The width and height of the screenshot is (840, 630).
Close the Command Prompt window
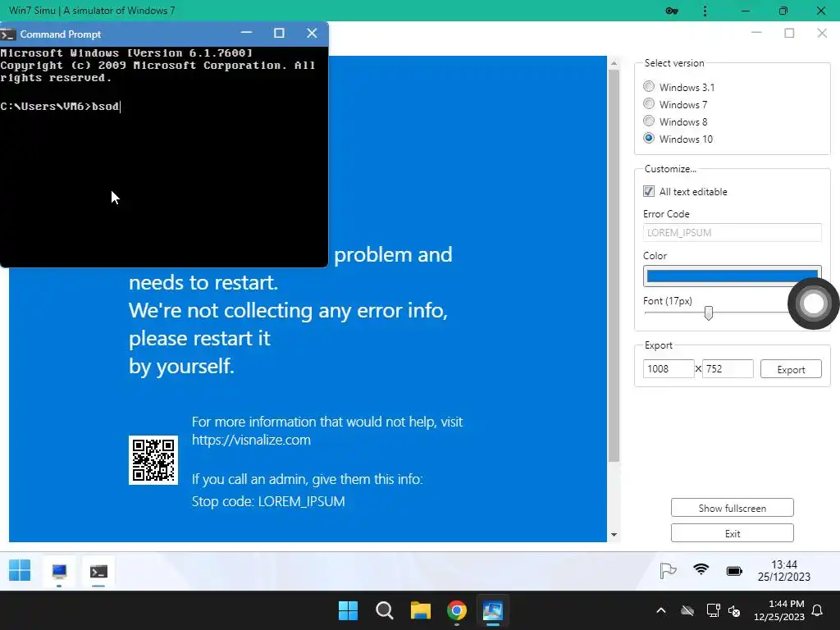(x=312, y=33)
